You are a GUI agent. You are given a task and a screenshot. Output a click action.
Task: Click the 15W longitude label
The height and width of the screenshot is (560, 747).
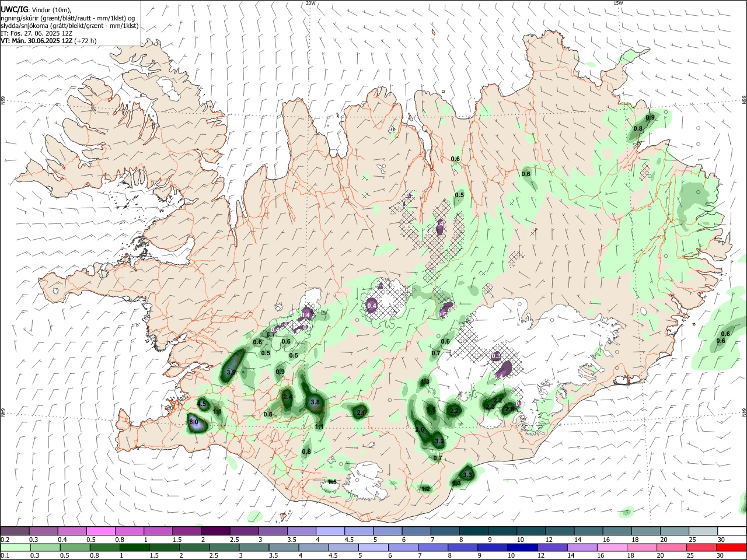(x=618, y=3)
